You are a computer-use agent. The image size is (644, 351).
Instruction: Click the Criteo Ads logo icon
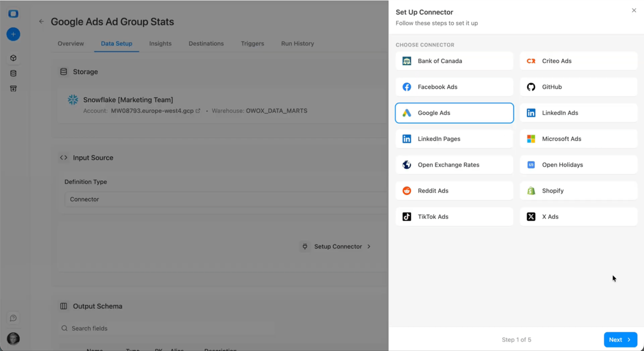tap(531, 61)
